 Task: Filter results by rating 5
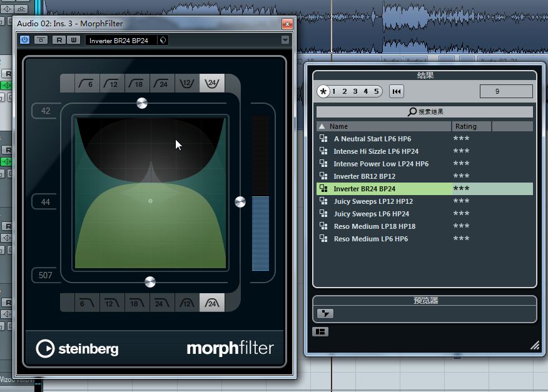(x=377, y=91)
